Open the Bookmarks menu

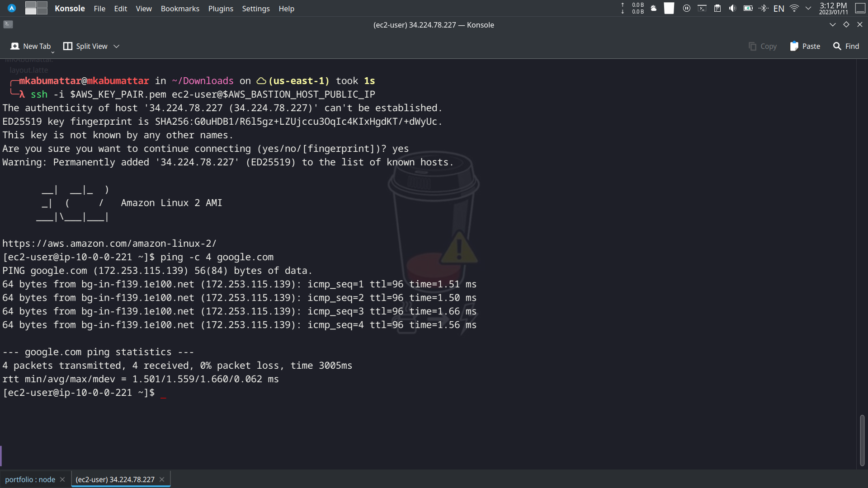[x=179, y=9]
